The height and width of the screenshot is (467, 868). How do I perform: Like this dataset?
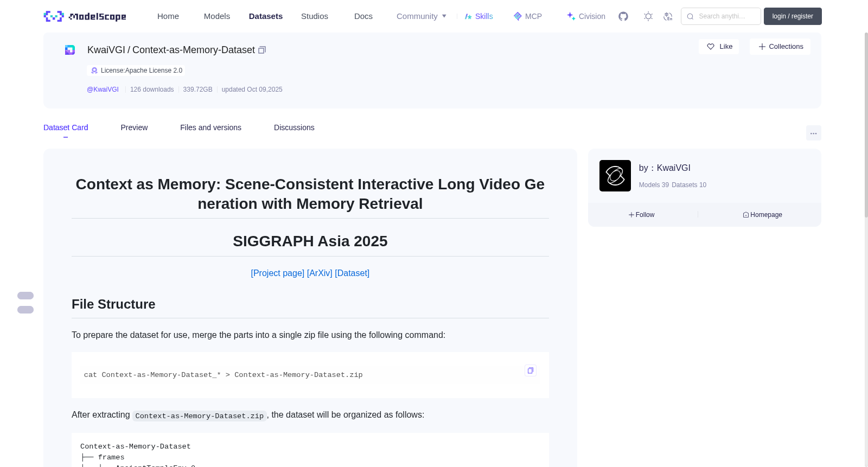pyautogui.click(x=719, y=47)
